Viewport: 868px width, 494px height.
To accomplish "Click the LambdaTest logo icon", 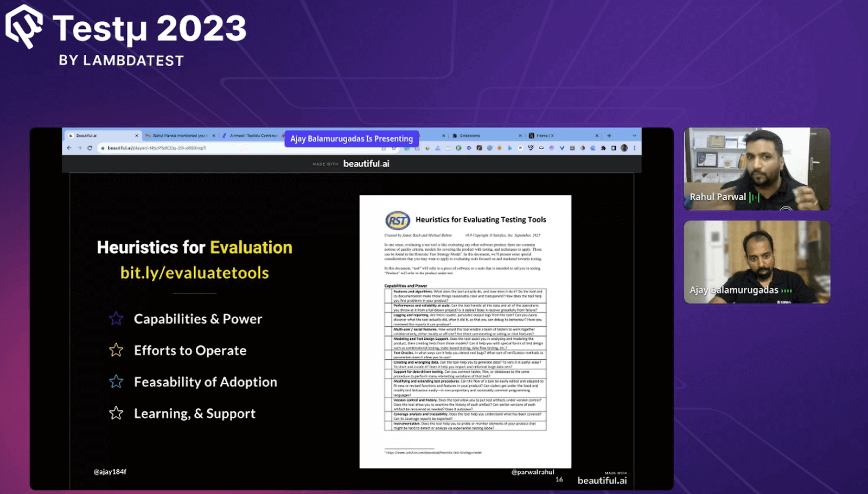I will 24,26.
